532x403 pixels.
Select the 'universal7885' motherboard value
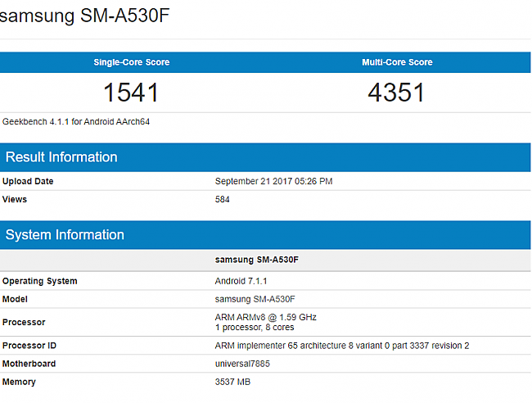242,364
